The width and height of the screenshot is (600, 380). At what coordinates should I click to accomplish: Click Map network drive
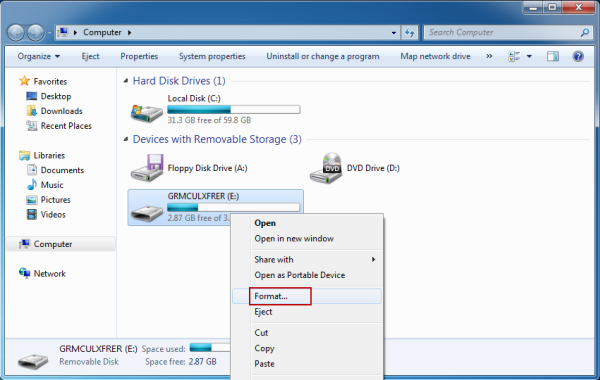tap(435, 56)
